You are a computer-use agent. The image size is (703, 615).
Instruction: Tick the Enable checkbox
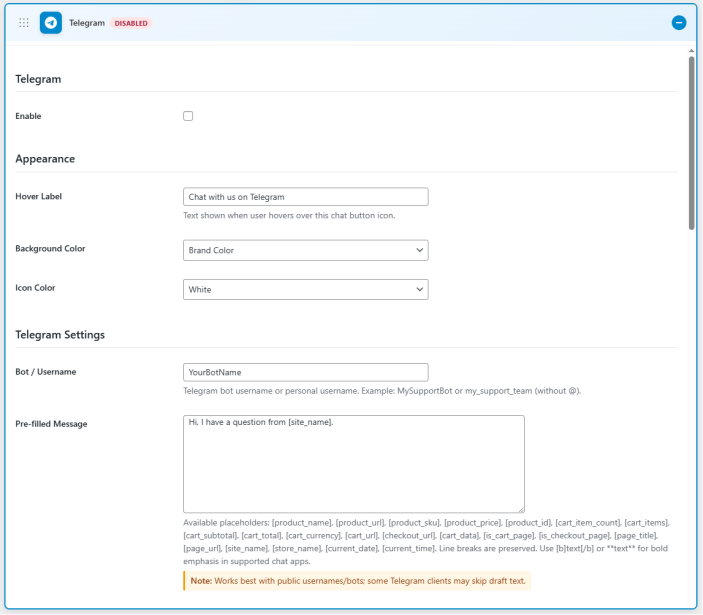tap(188, 116)
